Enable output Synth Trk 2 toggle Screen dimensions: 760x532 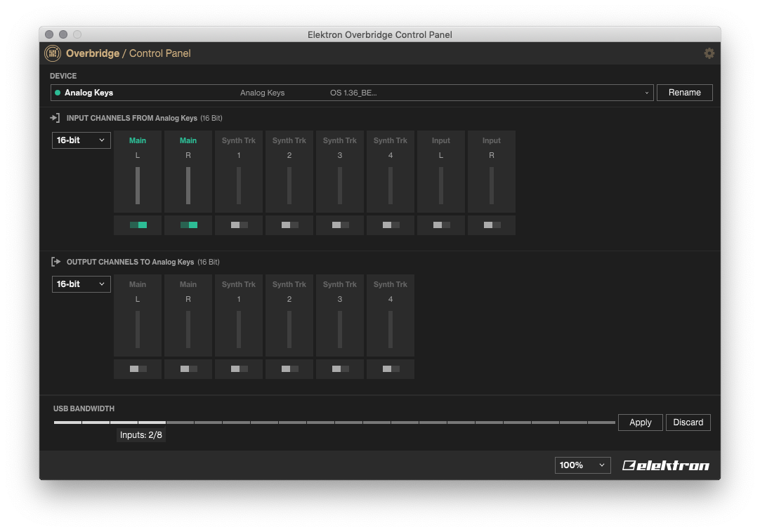(290, 368)
